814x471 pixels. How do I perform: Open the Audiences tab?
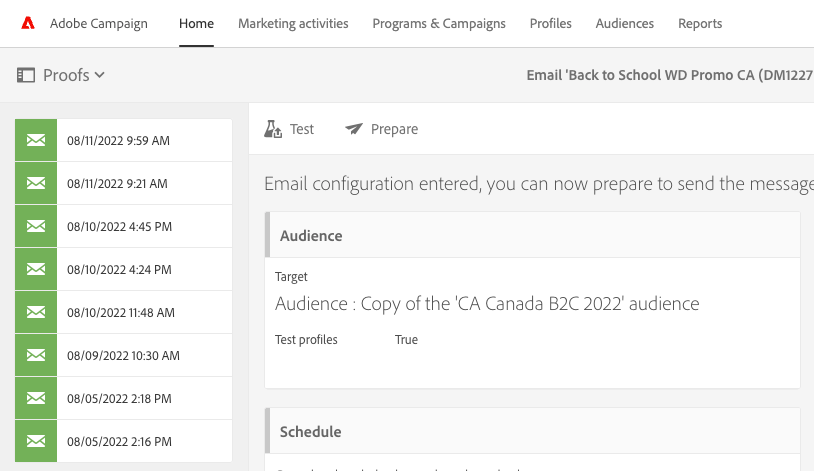point(624,24)
